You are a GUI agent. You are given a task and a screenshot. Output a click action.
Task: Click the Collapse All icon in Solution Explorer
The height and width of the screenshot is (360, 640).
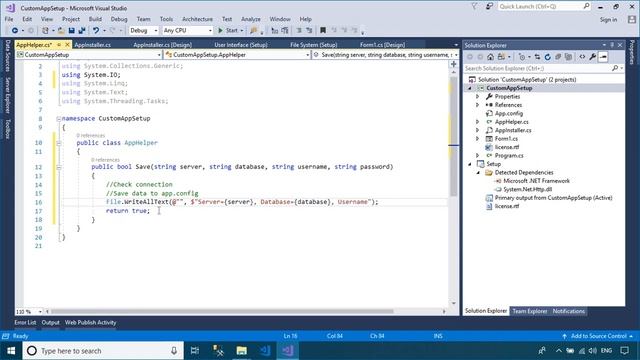558,57
